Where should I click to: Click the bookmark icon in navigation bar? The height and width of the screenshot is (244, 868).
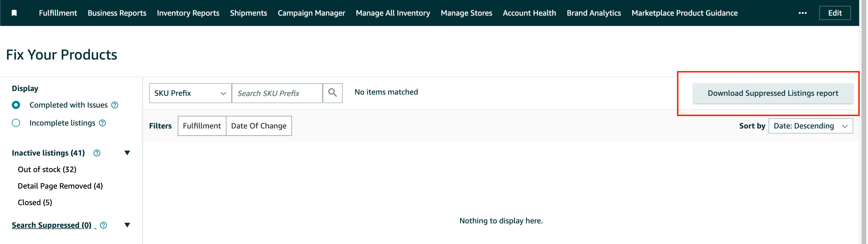(14, 13)
